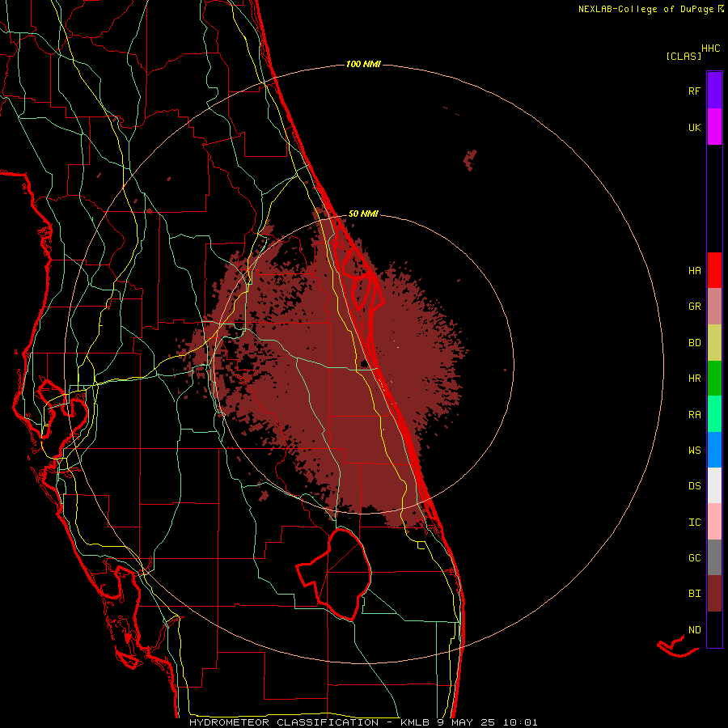Select the BD yellow legend swatch
728x728 pixels.
714,343
